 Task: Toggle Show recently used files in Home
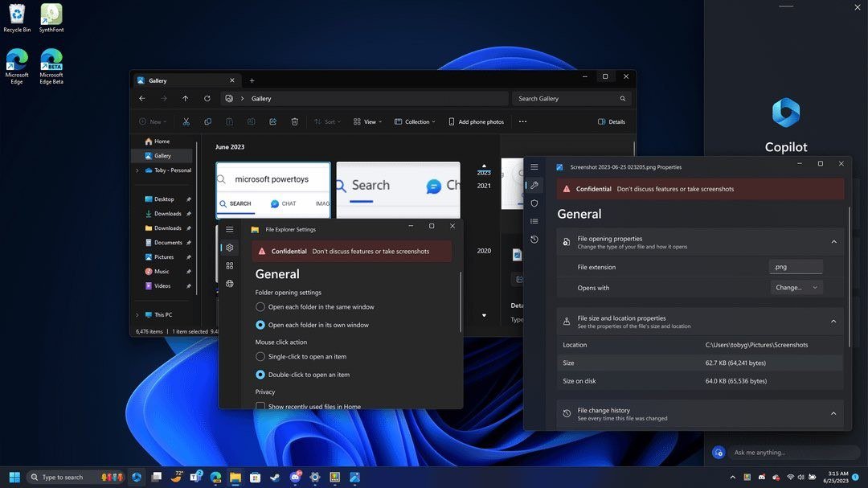[x=309, y=406]
